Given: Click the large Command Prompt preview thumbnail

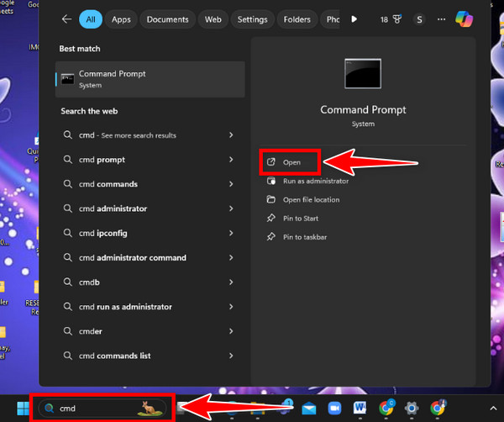Looking at the screenshot, I should coord(363,73).
